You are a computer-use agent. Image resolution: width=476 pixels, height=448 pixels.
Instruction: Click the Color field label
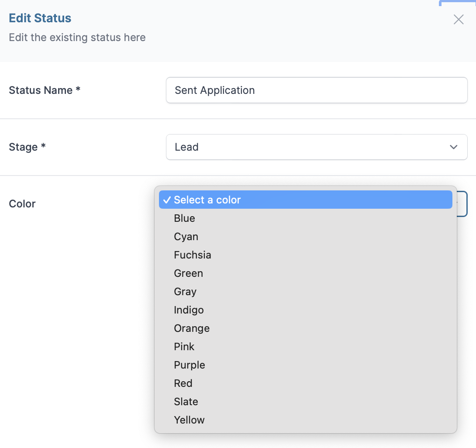pos(22,204)
